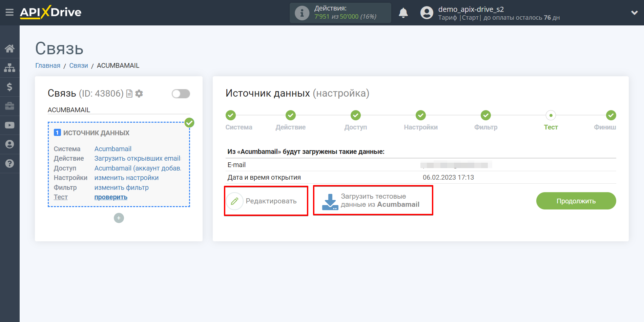Image resolution: width=644 pixels, height=322 pixels.
Task: Click the E-mail row label
Action: (x=236, y=165)
